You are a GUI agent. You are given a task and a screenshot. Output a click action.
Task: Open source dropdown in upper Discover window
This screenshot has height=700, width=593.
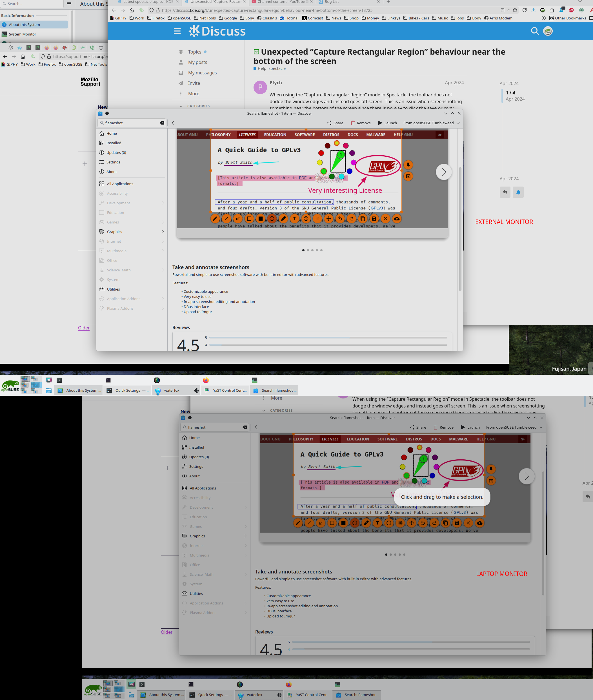[x=431, y=123]
